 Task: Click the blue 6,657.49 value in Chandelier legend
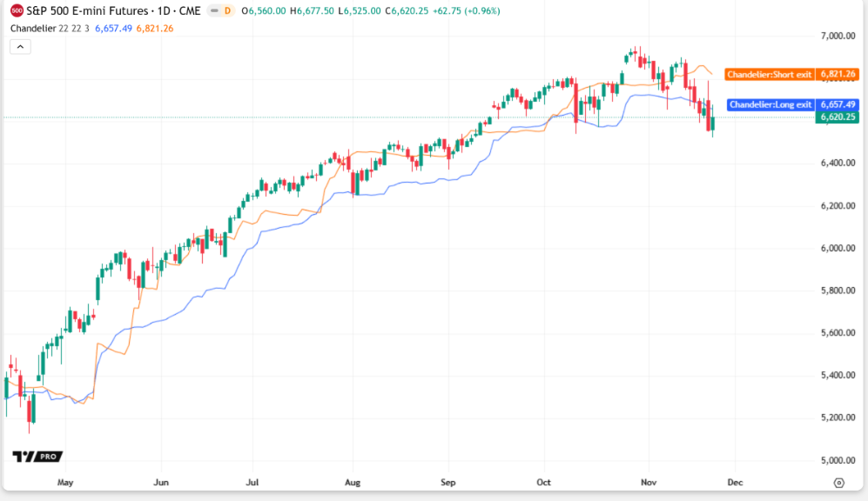pos(113,28)
